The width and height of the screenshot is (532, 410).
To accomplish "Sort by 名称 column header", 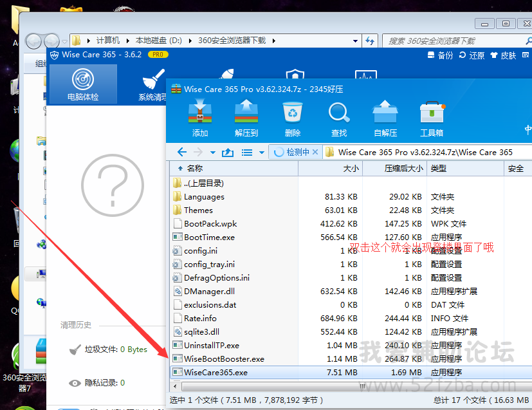I will (234, 169).
